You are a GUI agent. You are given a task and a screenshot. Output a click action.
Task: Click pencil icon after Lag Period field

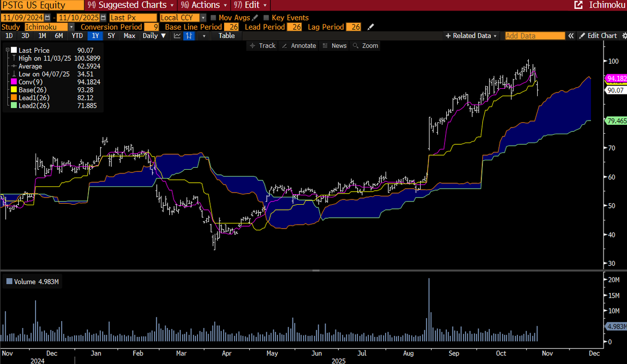pyautogui.click(x=371, y=27)
